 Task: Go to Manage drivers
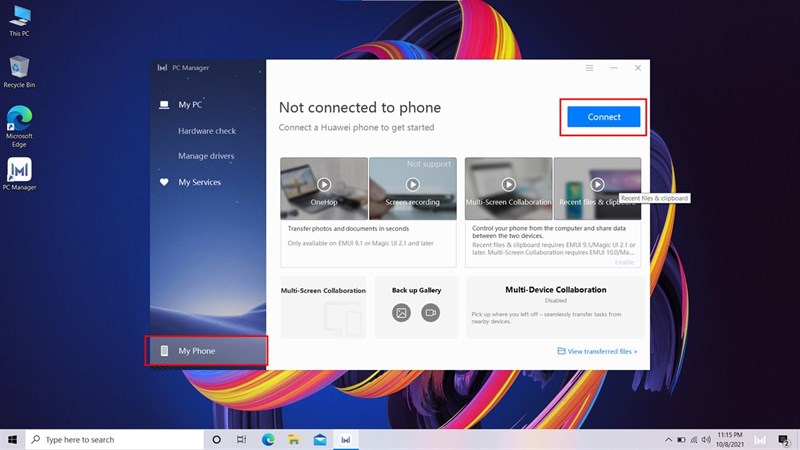pyautogui.click(x=206, y=156)
